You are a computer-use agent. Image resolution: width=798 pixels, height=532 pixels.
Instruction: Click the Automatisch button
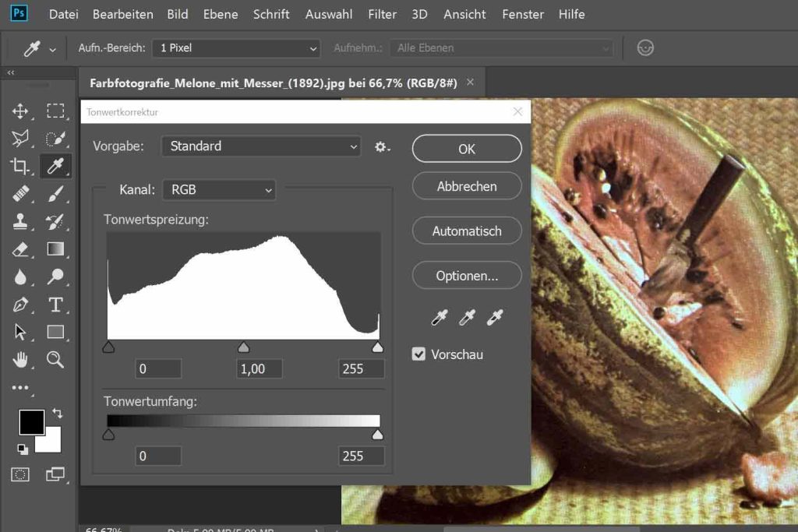(466, 231)
